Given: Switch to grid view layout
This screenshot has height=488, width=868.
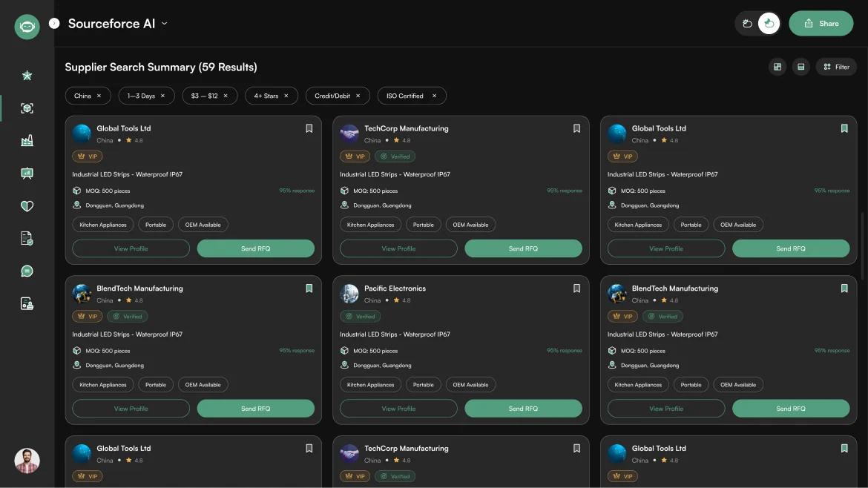Looking at the screenshot, I should point(777,67).
